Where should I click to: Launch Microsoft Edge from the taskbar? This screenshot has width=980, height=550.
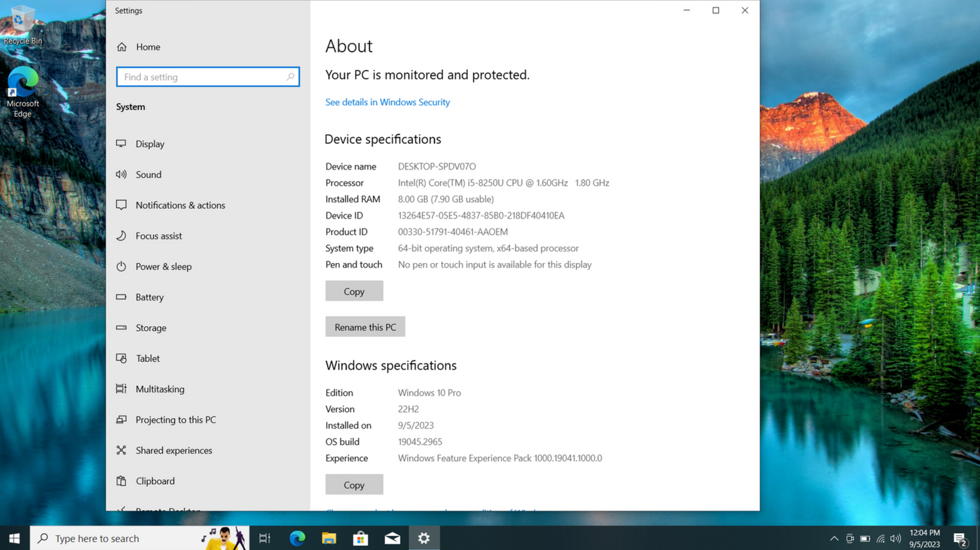click(x=297, y=538)
